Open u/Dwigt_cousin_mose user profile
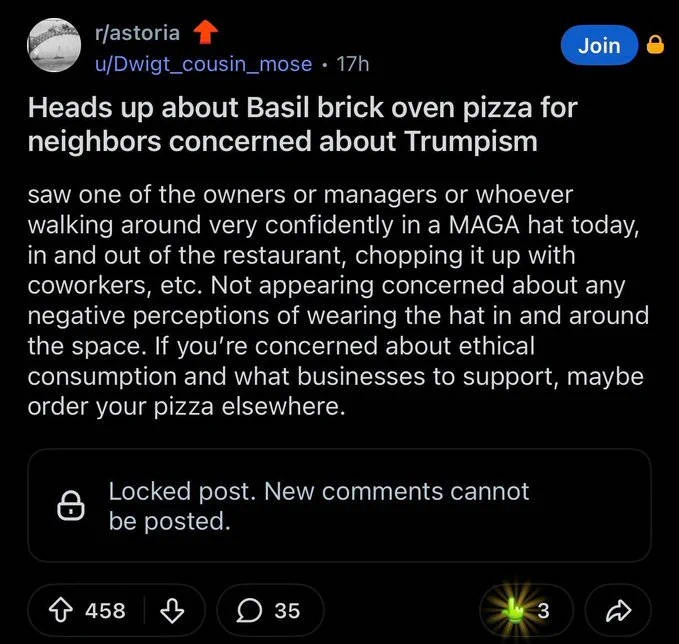 [204, 64]
